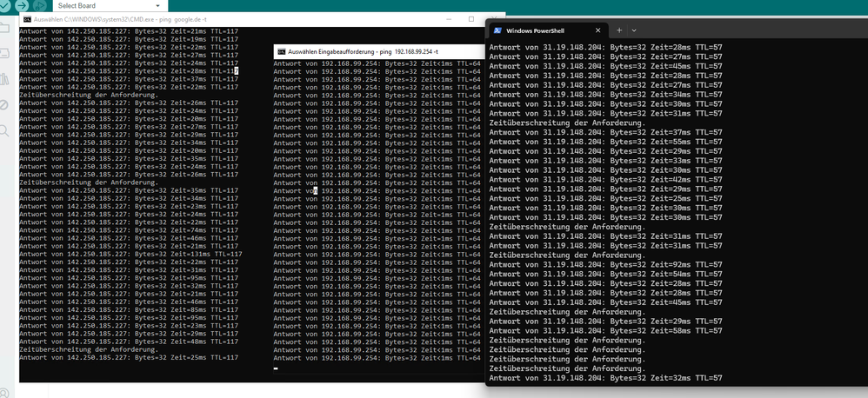868x398 pixels.
Task: Click the PowerShell icon on the terminal tab
Action: pyautogui.click(x=497, y=30)
